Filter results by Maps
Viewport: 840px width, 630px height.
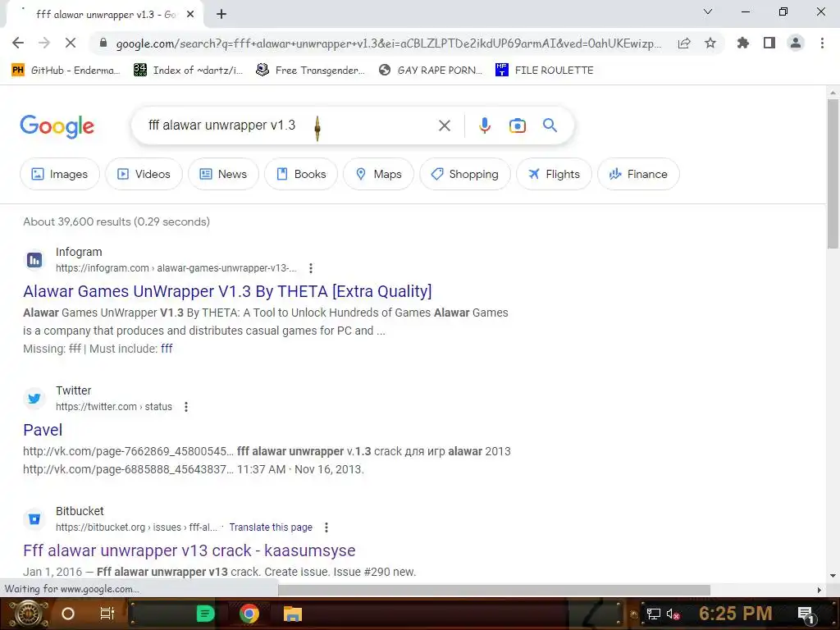click(378, 174)
